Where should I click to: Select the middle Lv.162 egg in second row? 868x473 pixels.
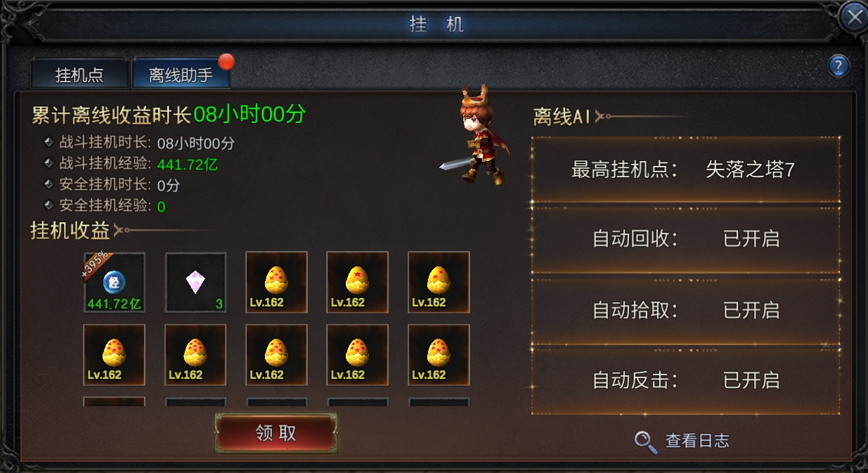click(x=276, y=354)
